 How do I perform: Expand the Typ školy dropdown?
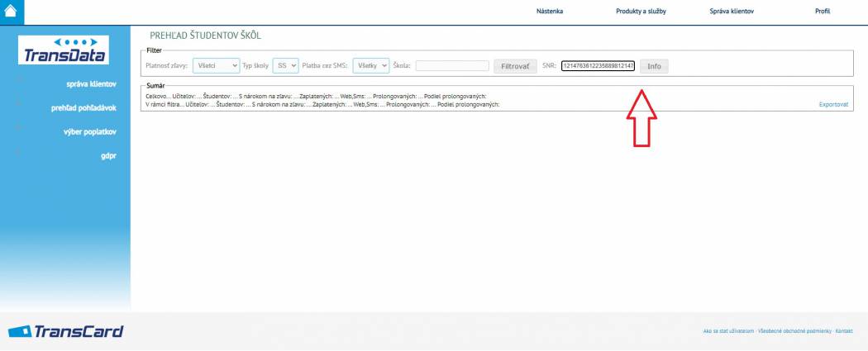(x=287, y=65)
